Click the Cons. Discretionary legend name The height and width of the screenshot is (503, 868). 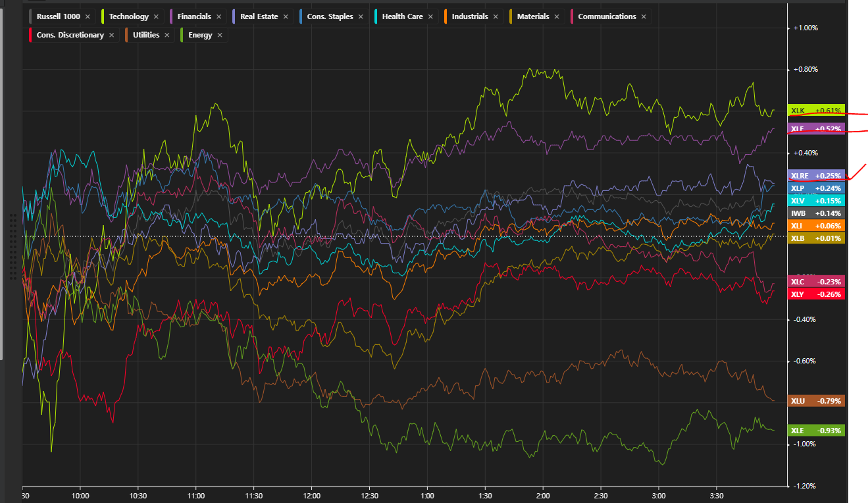click(x=70, y=35)
